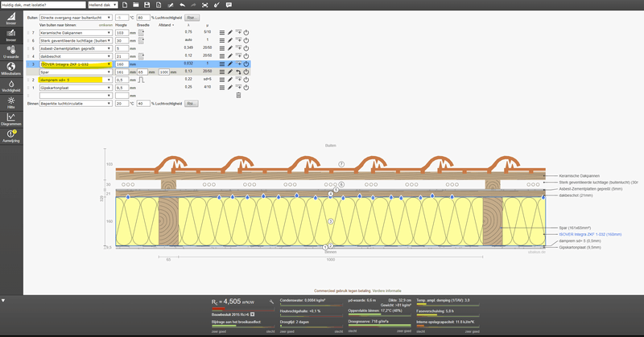Open the Vochtigheid sidebar panel
The height and width of the screenshot is (337, 644).
tap(11, 87)
